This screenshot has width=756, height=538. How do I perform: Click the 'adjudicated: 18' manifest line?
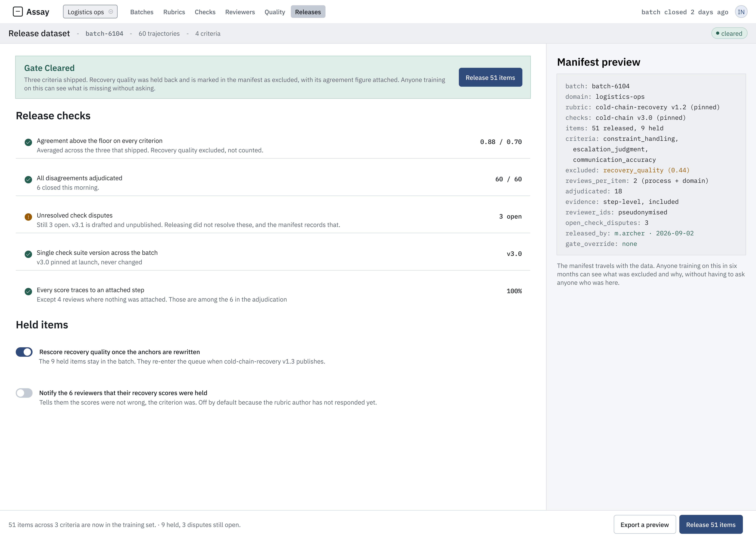click(594, 191)
